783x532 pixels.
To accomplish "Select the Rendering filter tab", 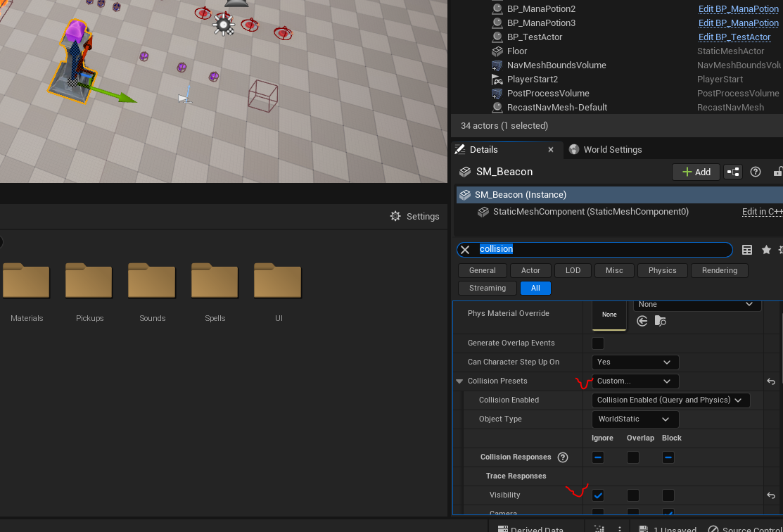I will [720, 270].
